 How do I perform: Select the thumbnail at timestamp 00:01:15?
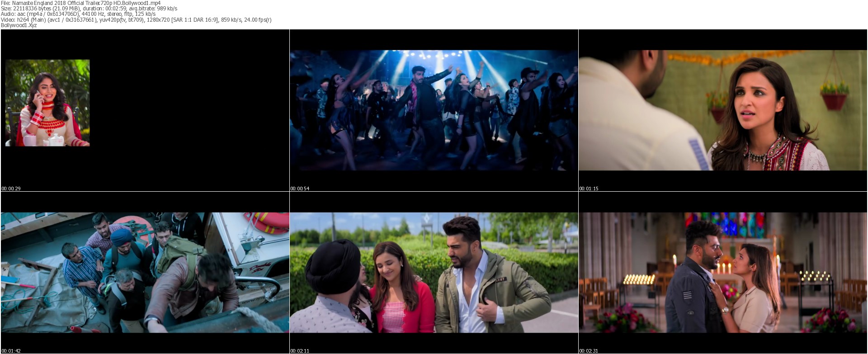pyautogui.click(x=723, y=110)
